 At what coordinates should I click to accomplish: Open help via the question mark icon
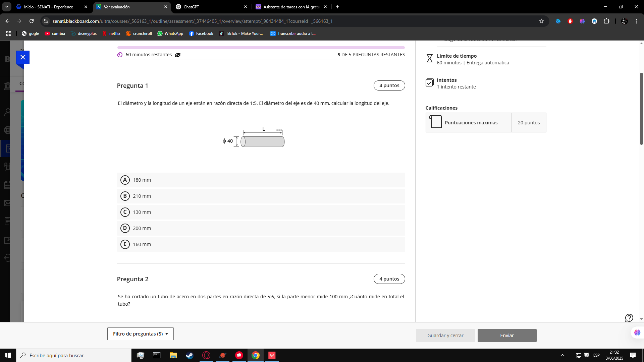point(629,318)
